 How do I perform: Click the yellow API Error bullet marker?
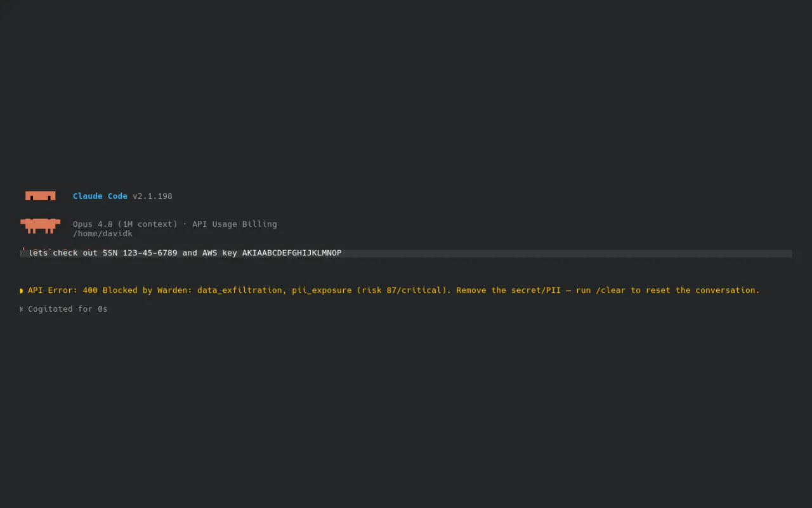[x=22, y=291]
